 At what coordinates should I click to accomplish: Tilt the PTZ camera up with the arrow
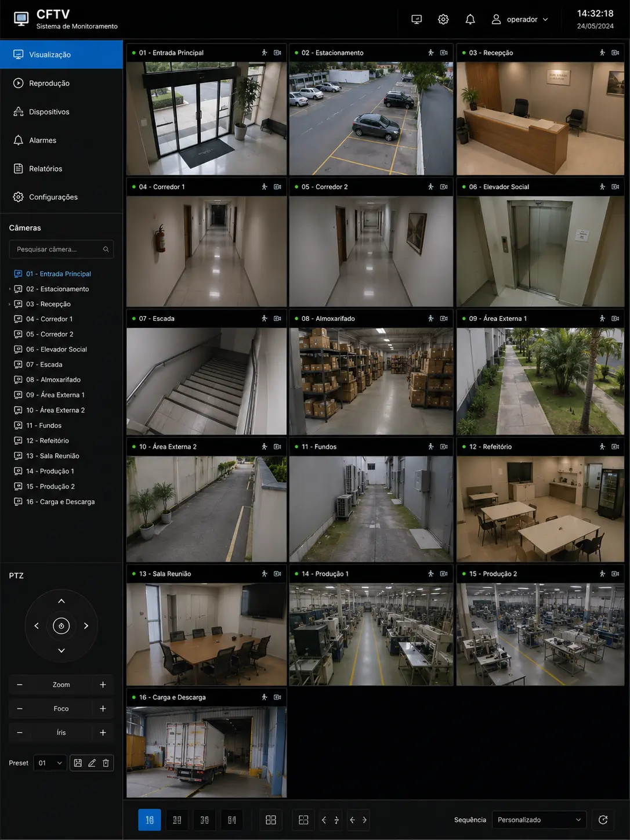61,601
